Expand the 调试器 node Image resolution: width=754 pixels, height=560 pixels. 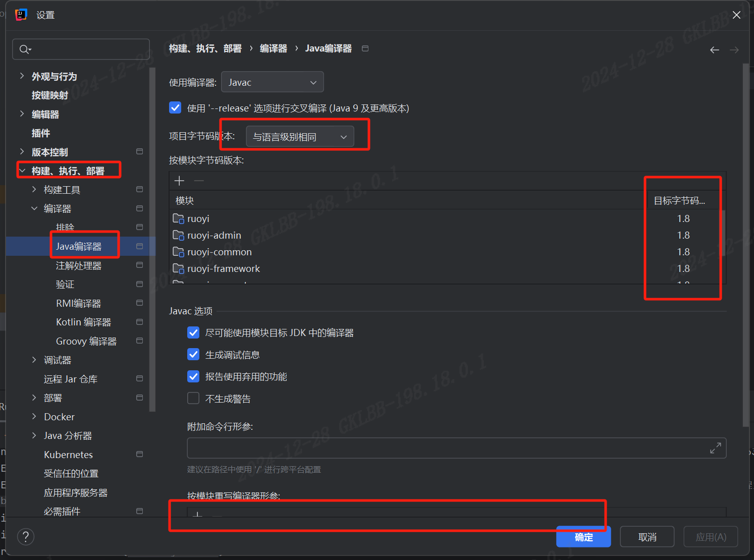(34, 360)
